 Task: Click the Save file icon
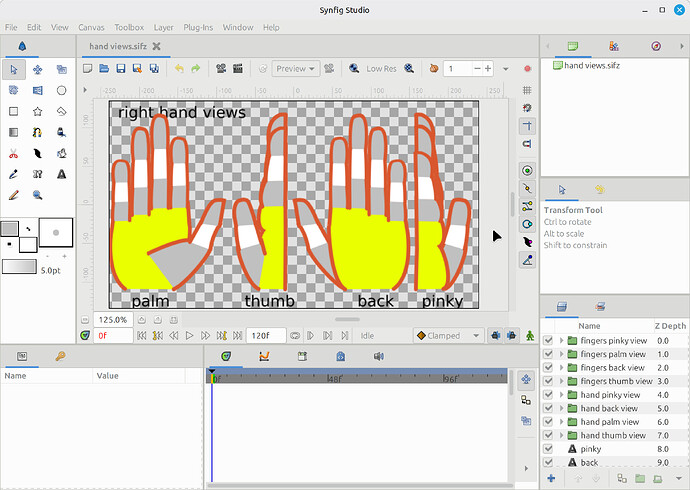(x=121, y=69)
